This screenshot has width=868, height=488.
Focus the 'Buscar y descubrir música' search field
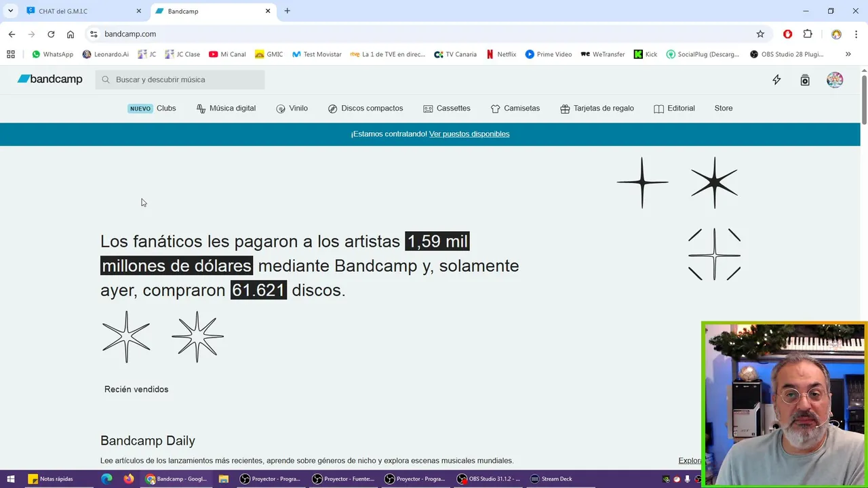coord(180,79)
